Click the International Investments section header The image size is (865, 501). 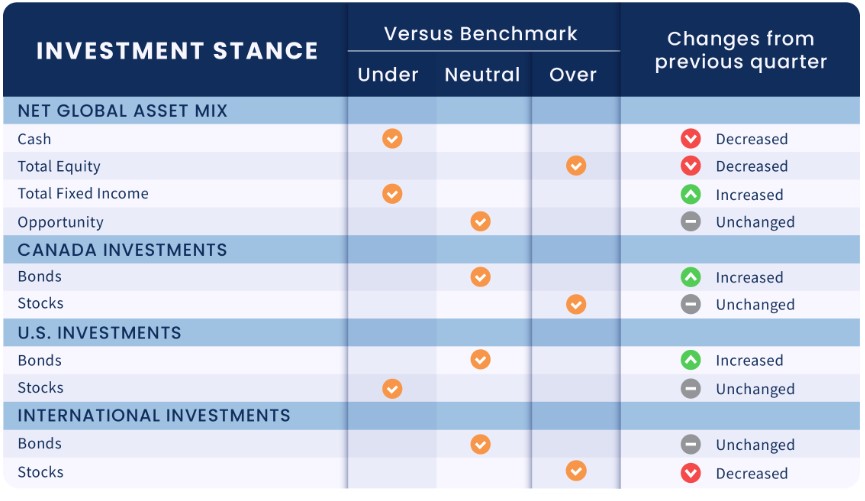click(154, 416)
